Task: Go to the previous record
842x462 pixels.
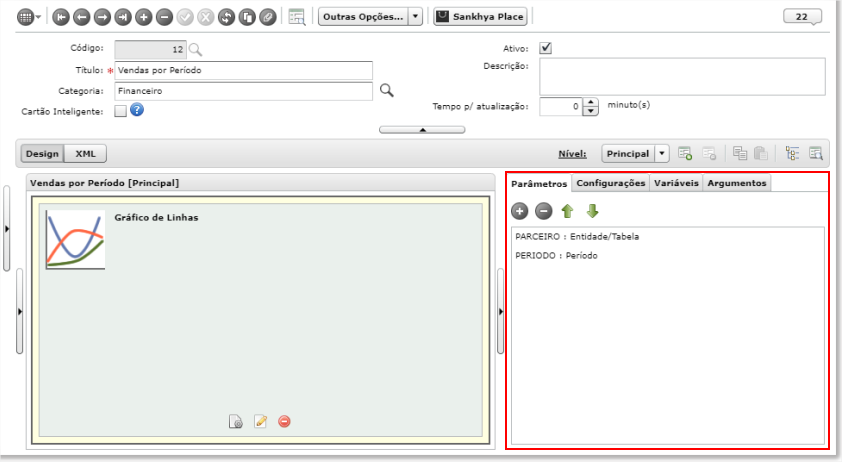Action: 81,17
